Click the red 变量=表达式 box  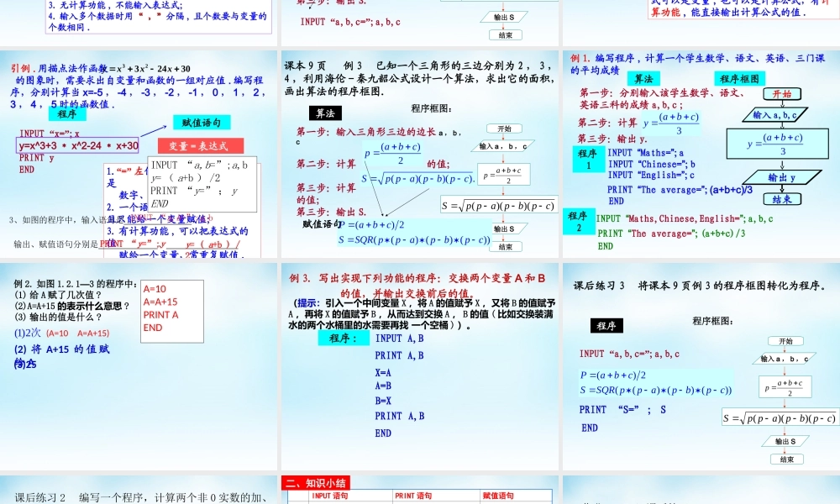click(x=201, y=145)
